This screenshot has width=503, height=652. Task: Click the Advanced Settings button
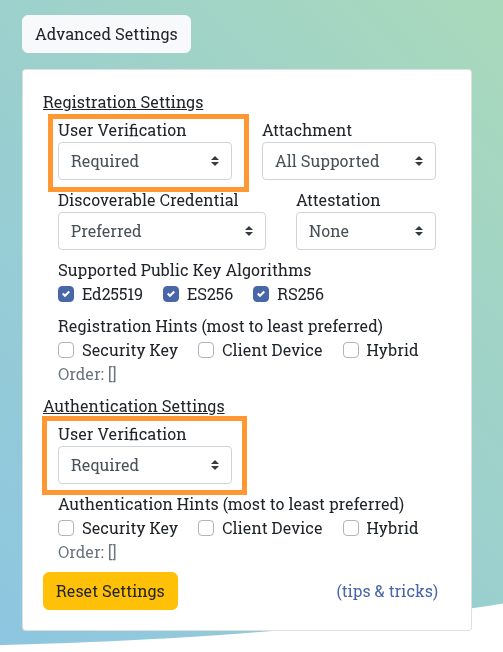coord(106,34)
